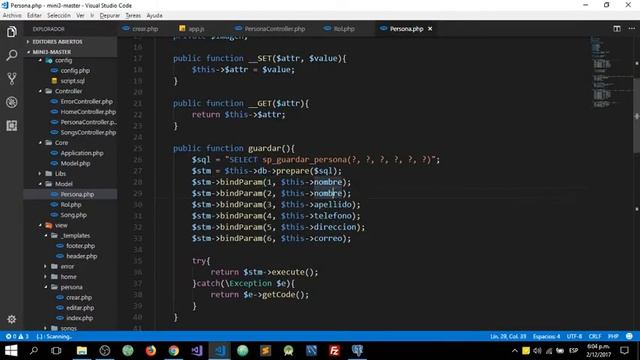The image size is (640, 360).
Task: Open ErrorController.php file
Action: tap(86, 102)
